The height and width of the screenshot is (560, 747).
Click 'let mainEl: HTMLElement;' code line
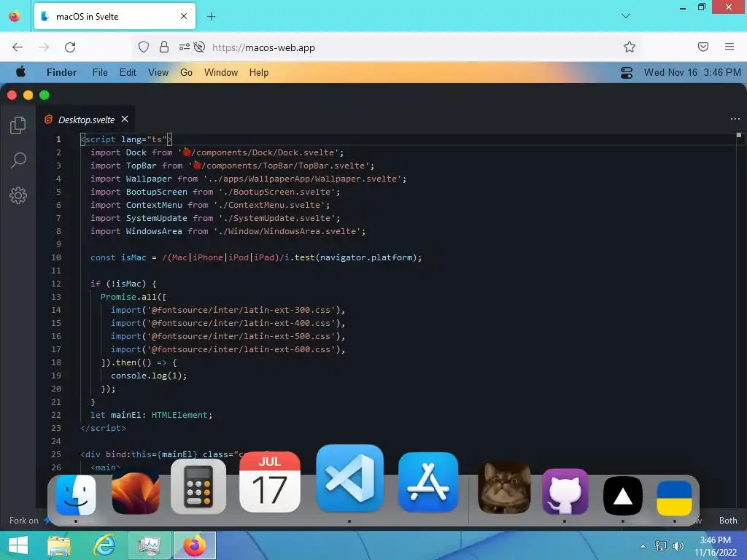click(x=151, y=415)
